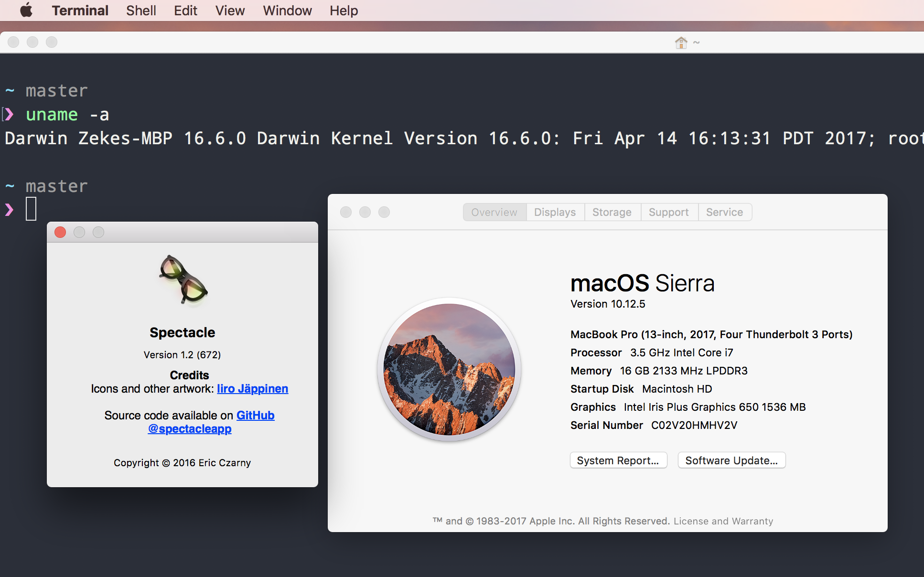Switch to the Displays tab

click(x=555, y=212)
